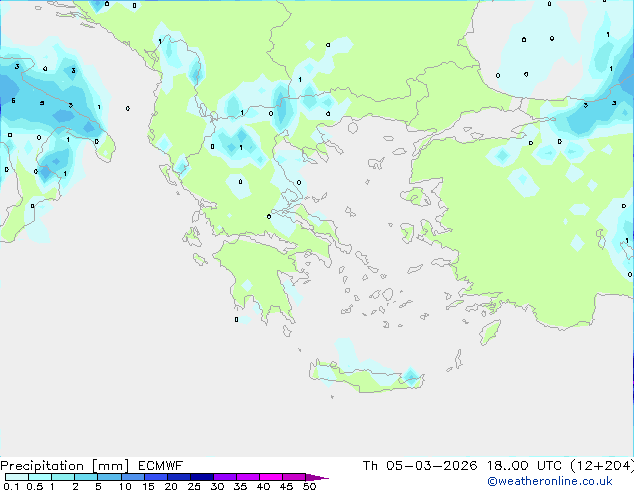Pick the 10–15 mm legend color box

pos(132,477)
